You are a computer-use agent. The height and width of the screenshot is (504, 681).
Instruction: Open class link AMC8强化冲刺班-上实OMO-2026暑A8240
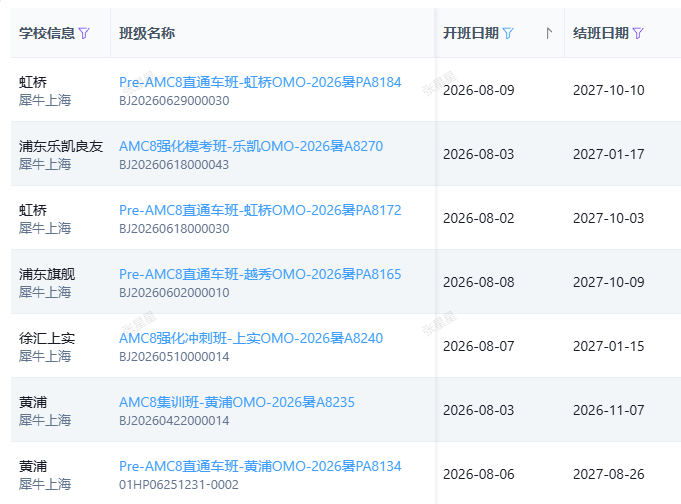(251, 338)
